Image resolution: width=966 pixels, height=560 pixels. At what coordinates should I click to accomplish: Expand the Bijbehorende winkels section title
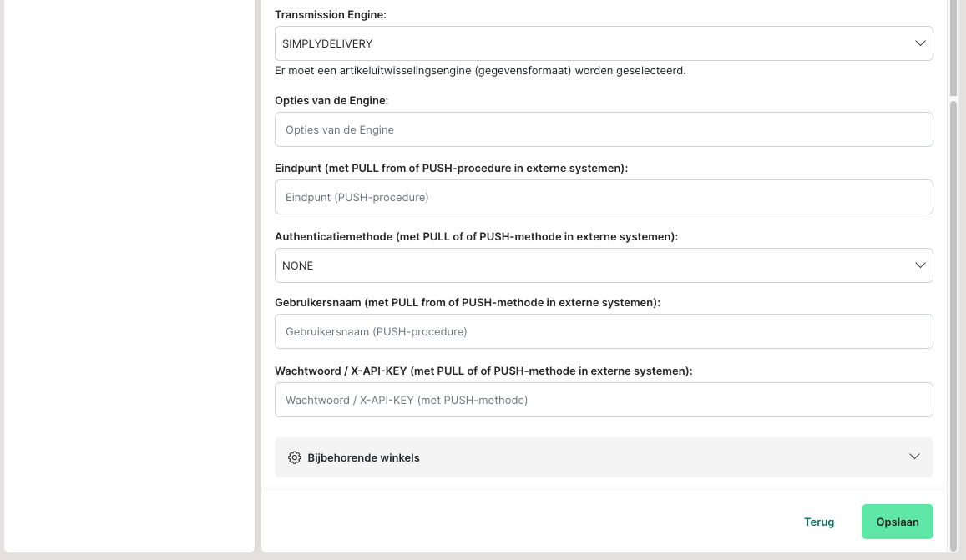pyautogui.click(x=363, y=457)
